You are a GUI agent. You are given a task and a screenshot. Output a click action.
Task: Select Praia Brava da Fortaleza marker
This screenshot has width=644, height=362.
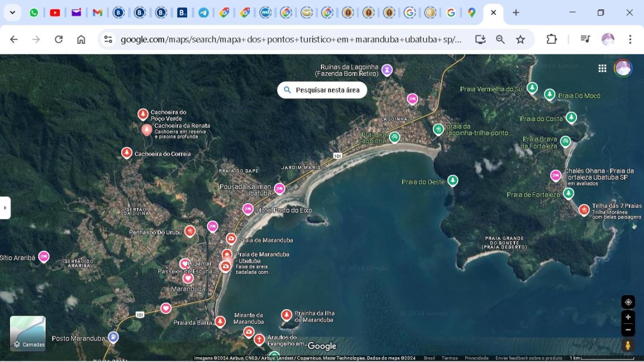pyautogui.click(x=565, y=141)
